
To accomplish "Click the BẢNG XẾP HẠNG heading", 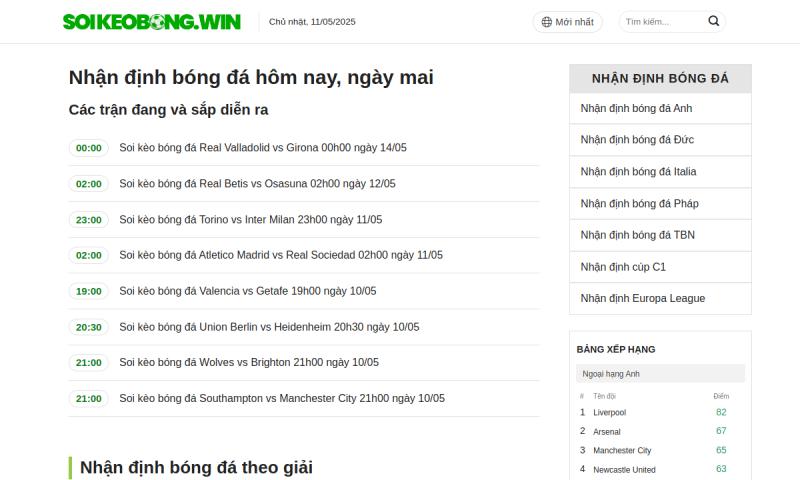I will [x=616, y=349].
